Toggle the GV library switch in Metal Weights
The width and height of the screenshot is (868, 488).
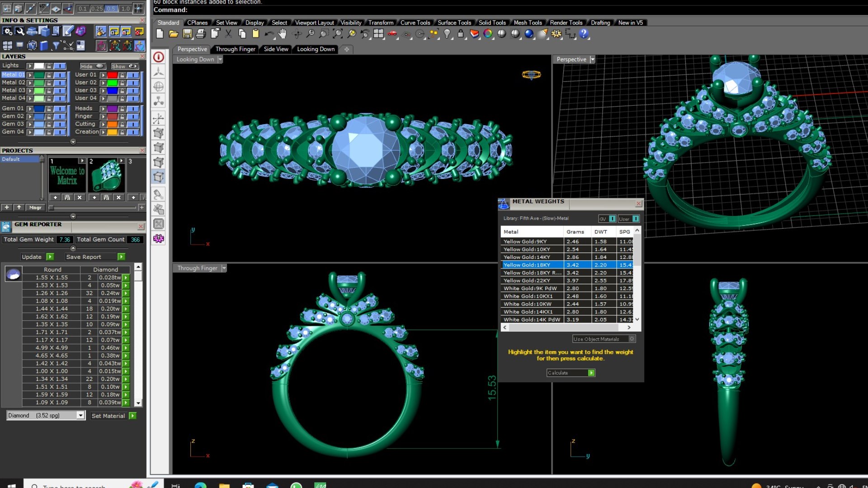(612, 219)
